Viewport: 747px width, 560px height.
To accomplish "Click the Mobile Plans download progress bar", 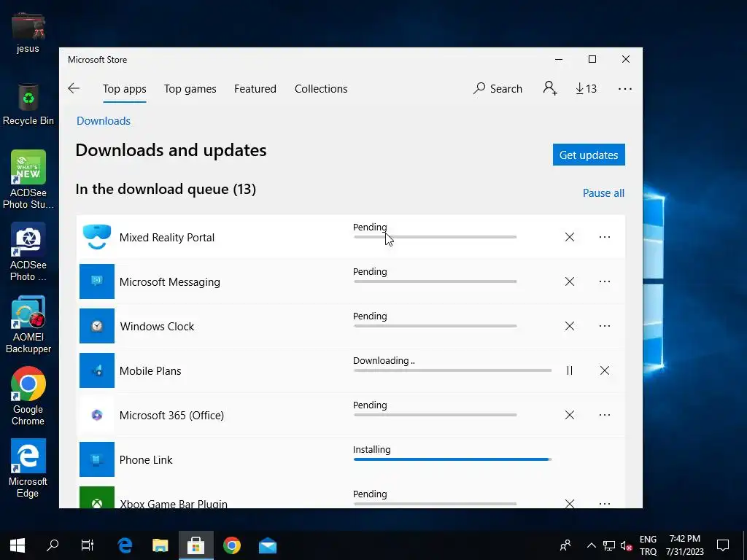I will 452,370.
